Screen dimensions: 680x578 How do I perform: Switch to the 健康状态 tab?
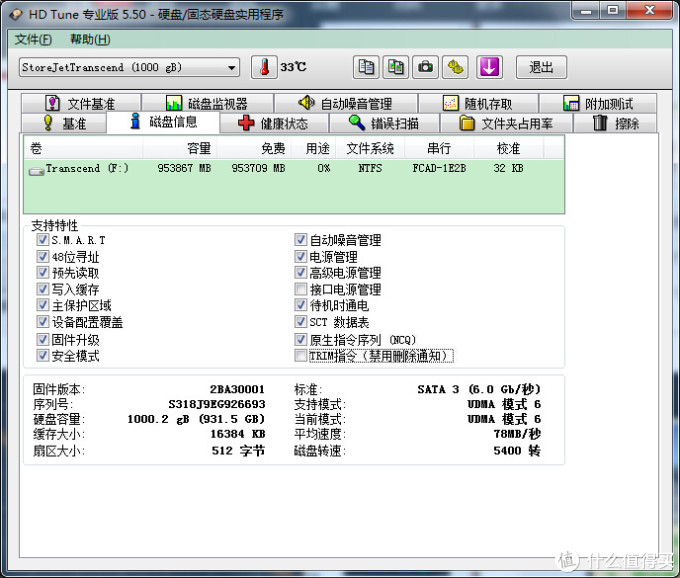(274, 124)
